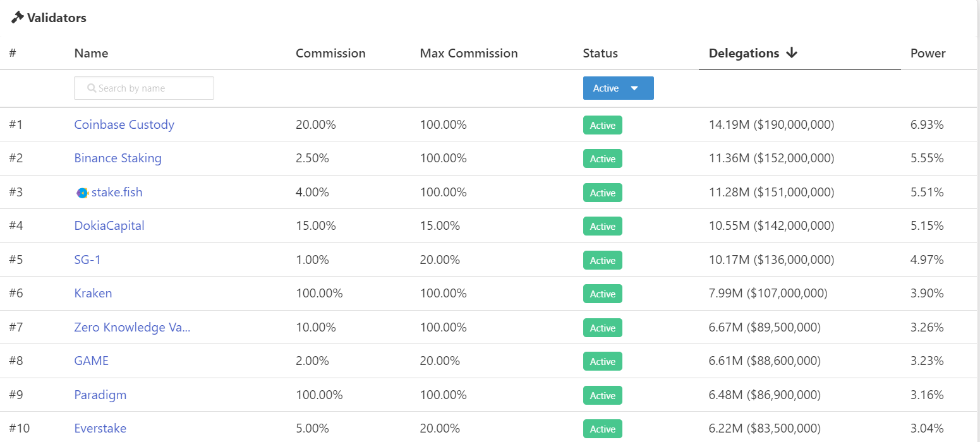Sort by the Name column header
Screen dimensions: 980x442
[91, 53]
